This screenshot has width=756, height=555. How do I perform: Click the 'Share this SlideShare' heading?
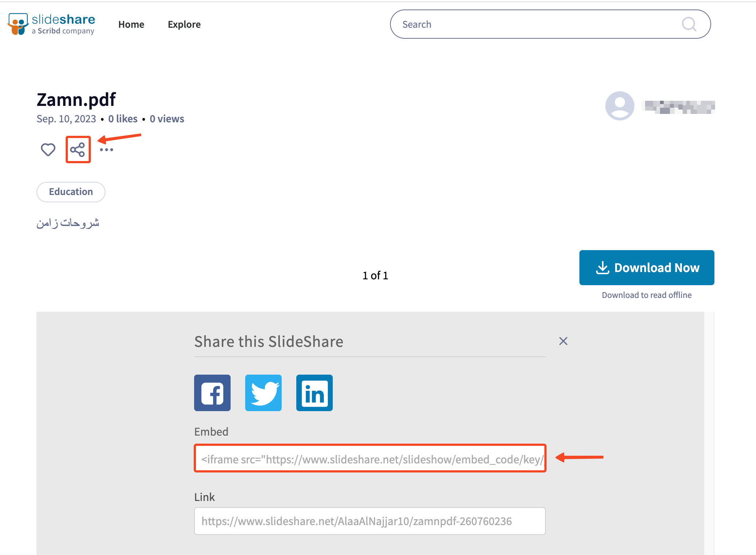(x=269, y=342)
